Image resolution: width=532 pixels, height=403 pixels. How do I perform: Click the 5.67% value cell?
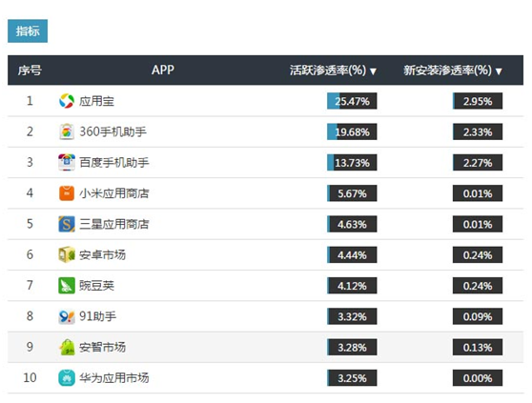(352, 193)
